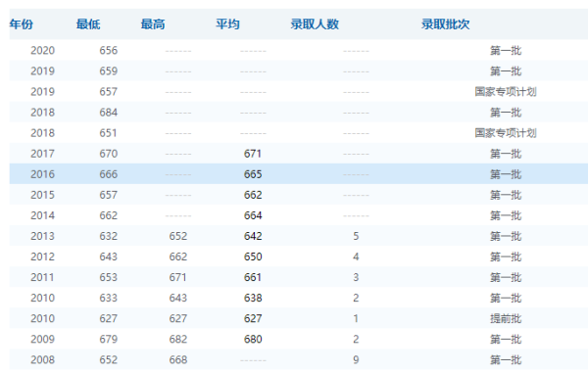Select the year cell 2016

tap(42, 173)
